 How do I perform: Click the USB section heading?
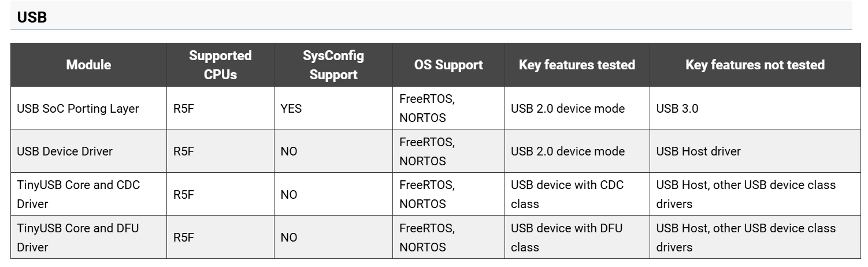coord(32,17)
